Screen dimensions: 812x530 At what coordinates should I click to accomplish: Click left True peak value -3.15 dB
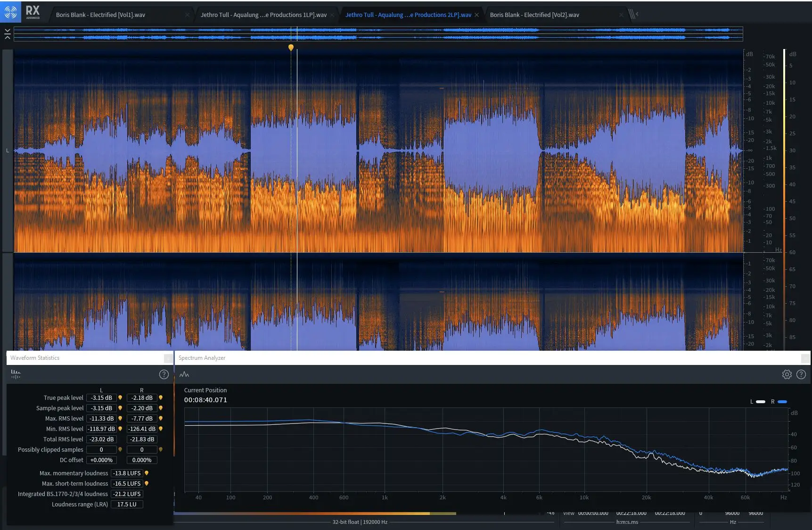[x=101, y=397]
